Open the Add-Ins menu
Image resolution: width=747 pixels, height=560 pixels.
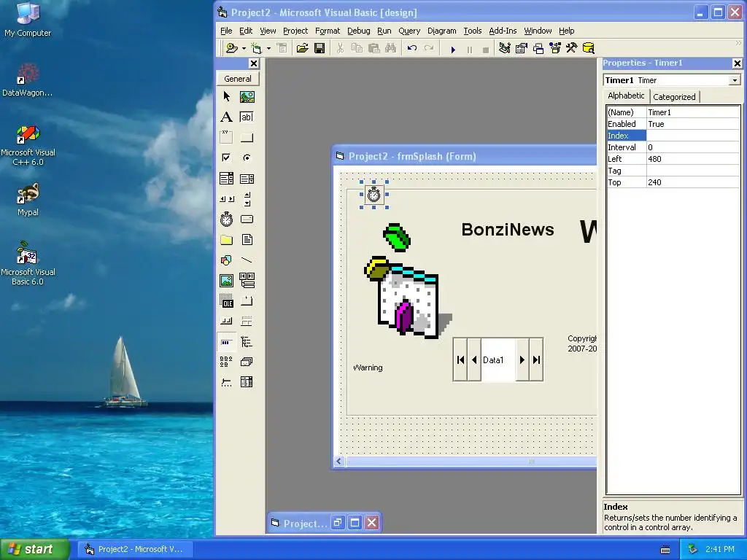click(x=503, y=31)
